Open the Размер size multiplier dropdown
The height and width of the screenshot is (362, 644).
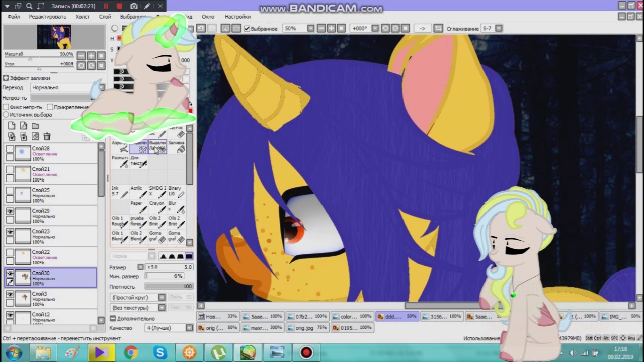click(141, 267)
